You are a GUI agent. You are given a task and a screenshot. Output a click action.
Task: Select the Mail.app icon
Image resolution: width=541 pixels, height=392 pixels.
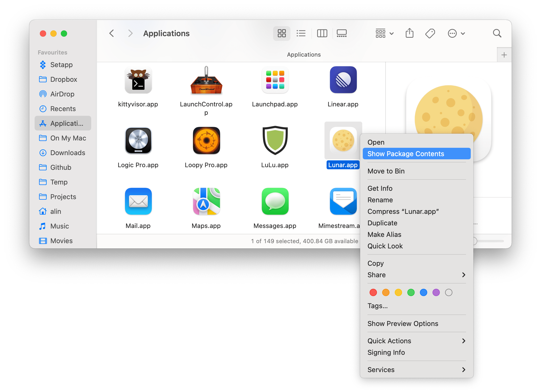tap(138, 202)
